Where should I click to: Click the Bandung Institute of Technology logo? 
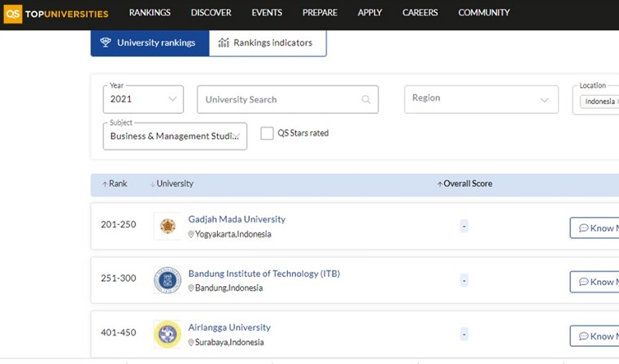tap(168, 280)
